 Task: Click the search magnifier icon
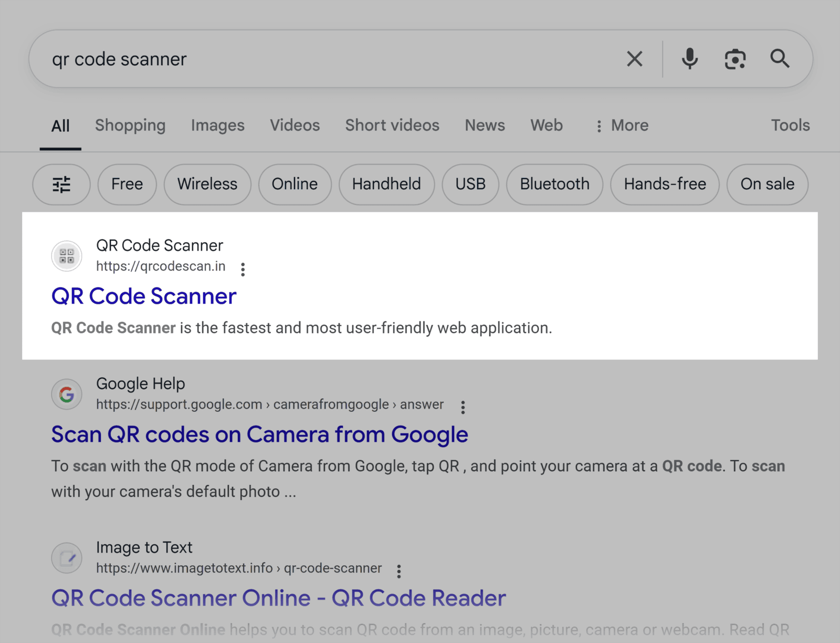point(780,59)
